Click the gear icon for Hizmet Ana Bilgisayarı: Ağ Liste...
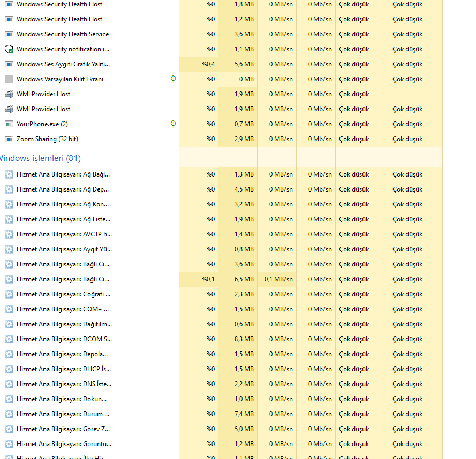This screenshot has height=459, width=476. tap(9, 219)
